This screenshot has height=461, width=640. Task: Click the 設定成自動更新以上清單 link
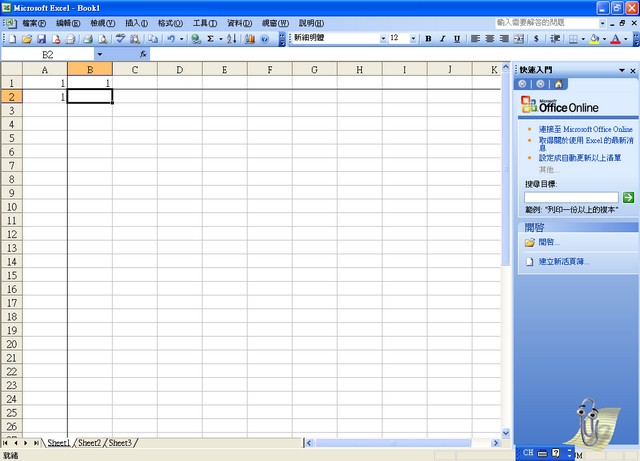(x=580, y=158)
